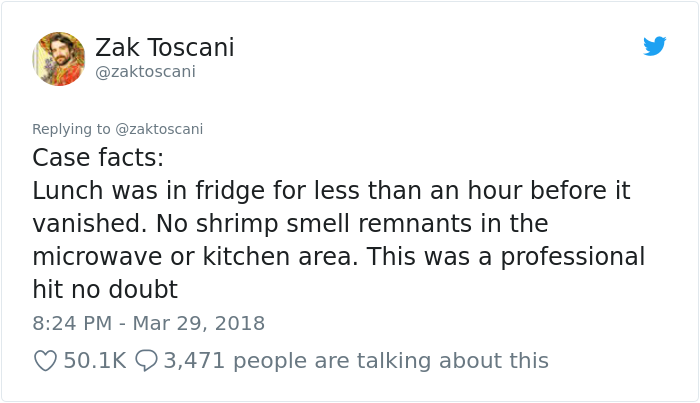Open the @zaktoscani handle below the name
Screen dimensions: 700x403
tap(145, 72)
